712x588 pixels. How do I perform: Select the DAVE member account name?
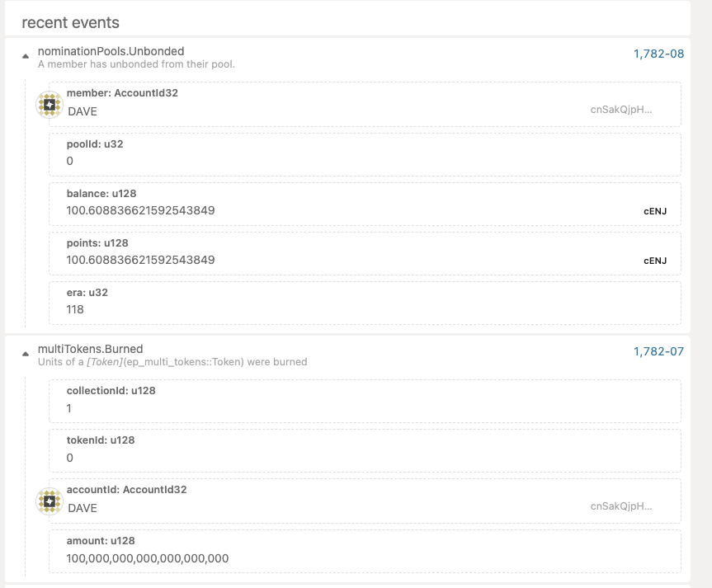83,111
